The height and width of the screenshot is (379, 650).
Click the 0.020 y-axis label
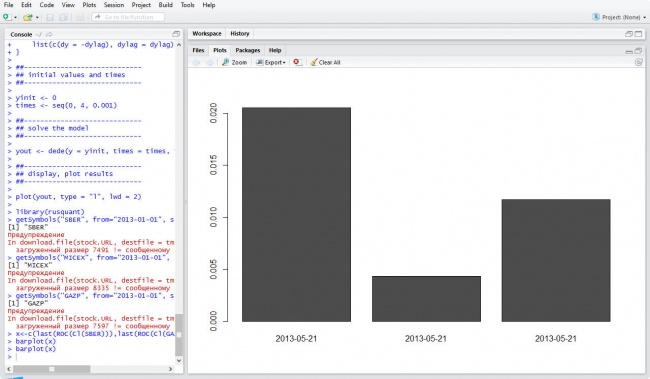pyautogui.click(x=213, y=113)
